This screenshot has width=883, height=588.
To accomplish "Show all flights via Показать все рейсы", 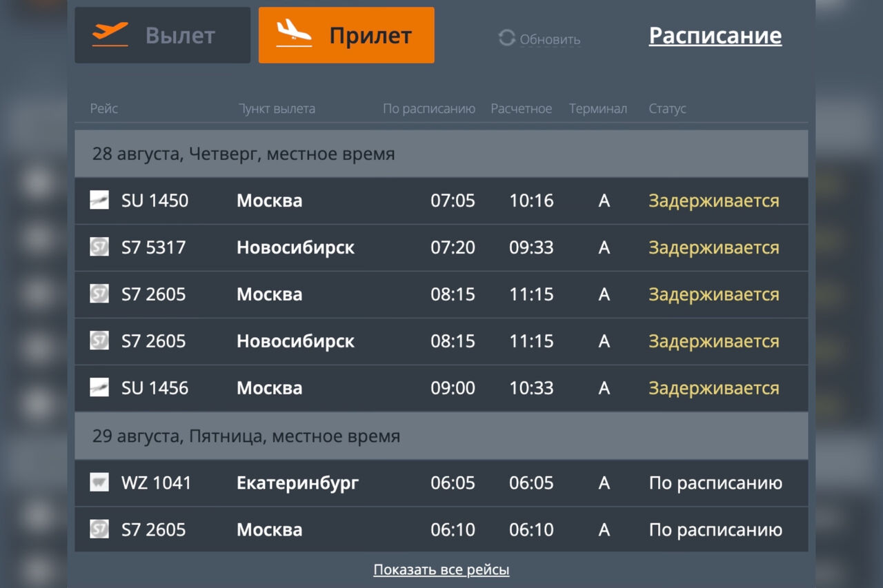I will click(441, 570).
